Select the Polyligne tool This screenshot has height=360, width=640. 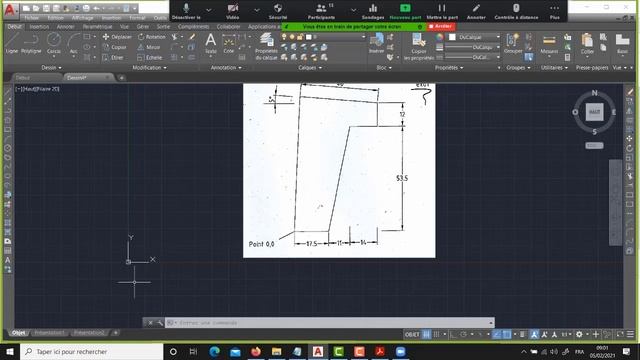coord(31,44)
